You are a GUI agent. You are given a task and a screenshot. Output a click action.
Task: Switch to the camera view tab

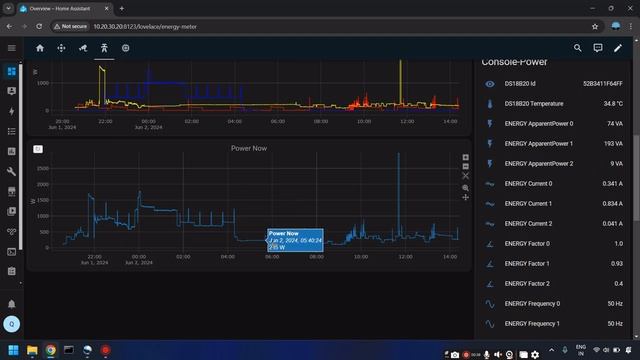(83, 48)
